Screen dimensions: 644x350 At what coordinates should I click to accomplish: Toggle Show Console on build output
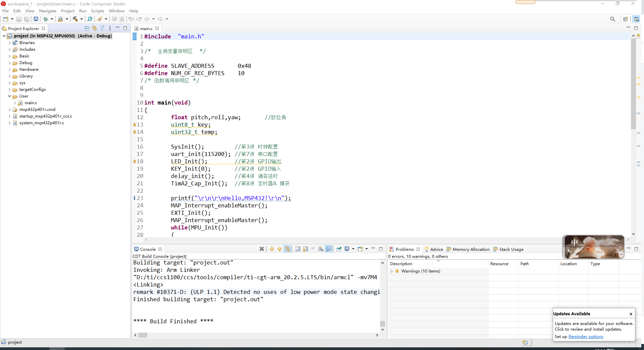pyautogui.click(x=329, y=249)
